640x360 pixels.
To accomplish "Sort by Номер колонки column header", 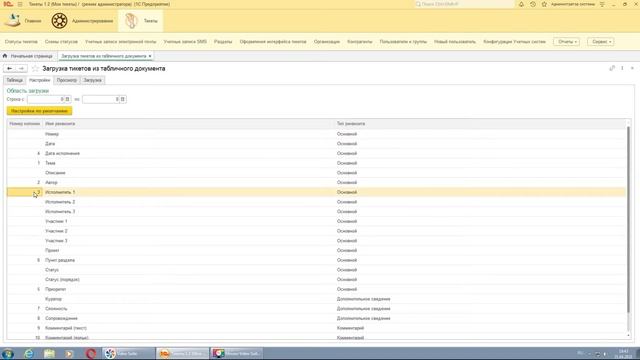I will (24, 124).
